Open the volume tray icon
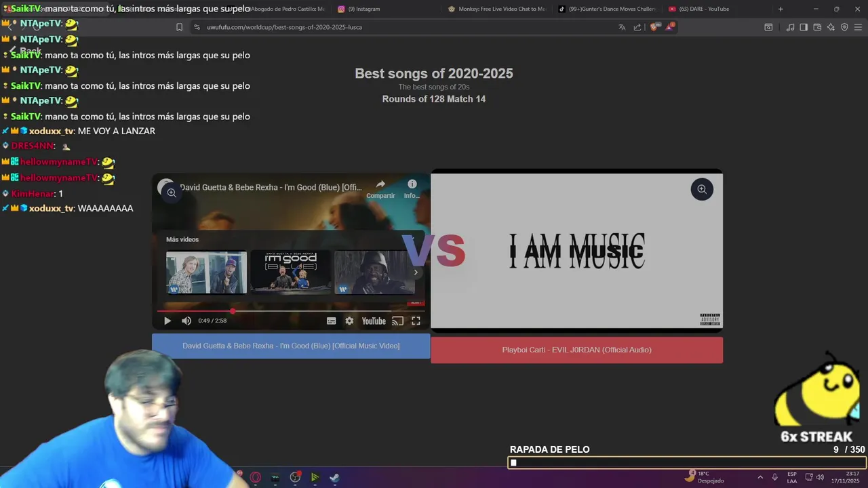 click(x=821, y=477)
